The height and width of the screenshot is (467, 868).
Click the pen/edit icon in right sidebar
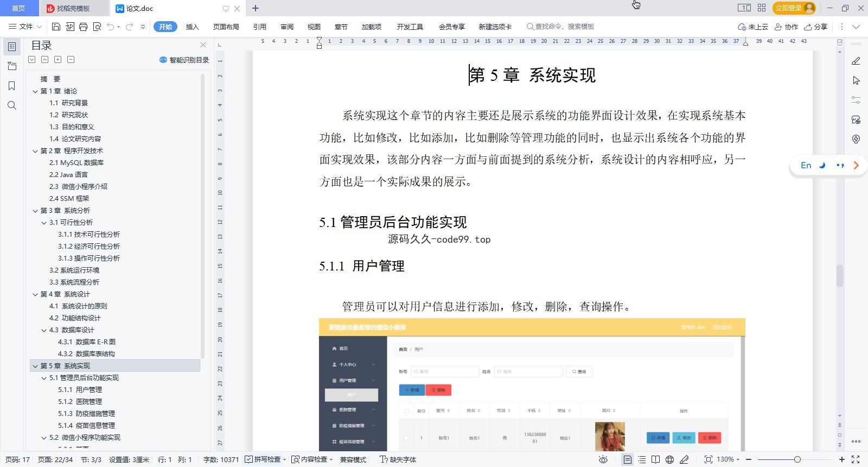(x=856, y=61)
